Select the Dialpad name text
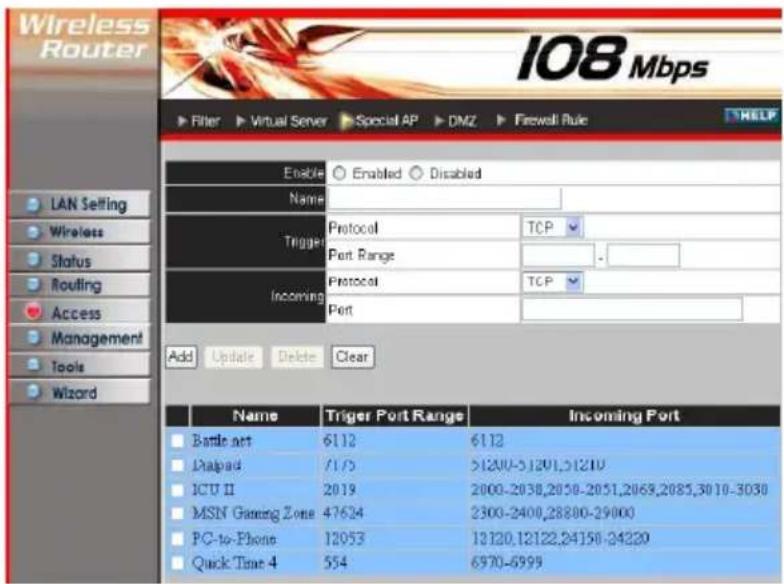The height and width of the screenshot is (584, 784). 216,465
